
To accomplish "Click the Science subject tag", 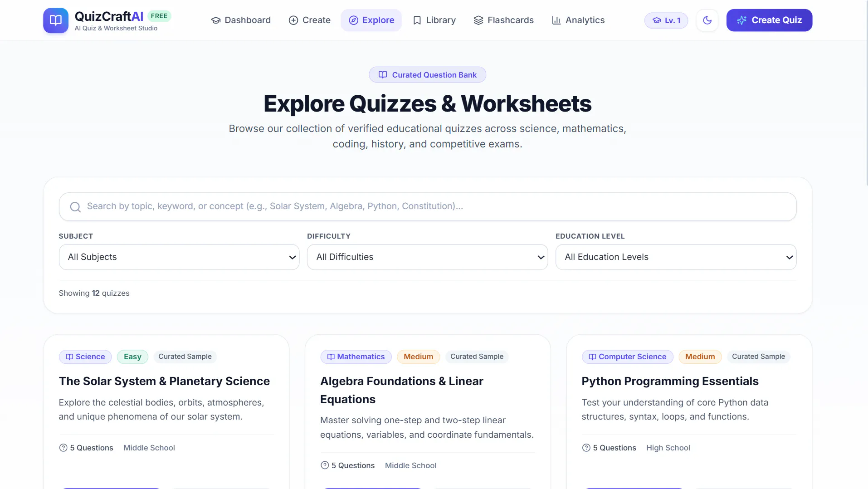I will (x=85, y=357).
